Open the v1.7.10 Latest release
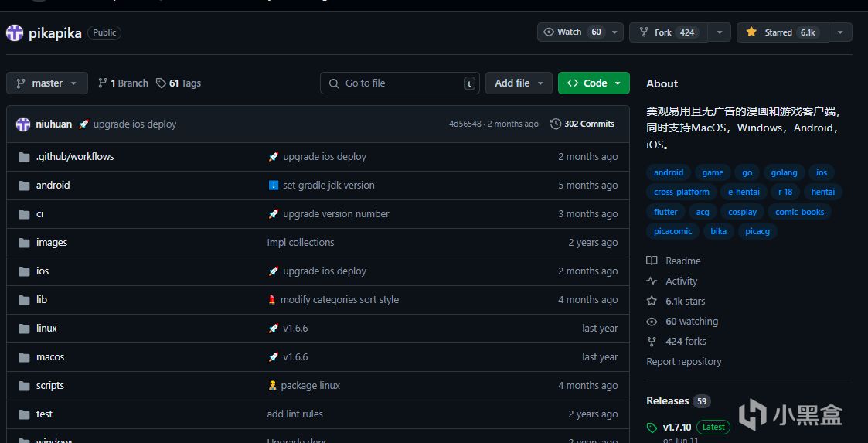This screenshot has width=868, height=443. click(678, 427)
